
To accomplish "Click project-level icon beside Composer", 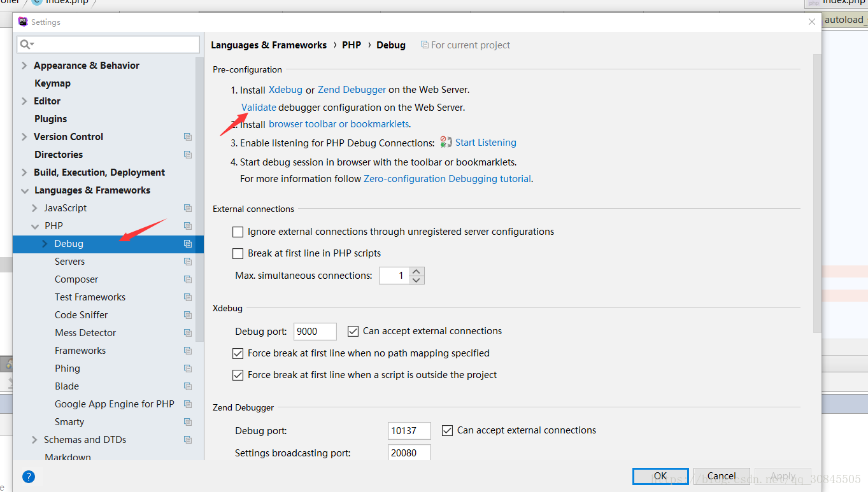I will (188, 279).
